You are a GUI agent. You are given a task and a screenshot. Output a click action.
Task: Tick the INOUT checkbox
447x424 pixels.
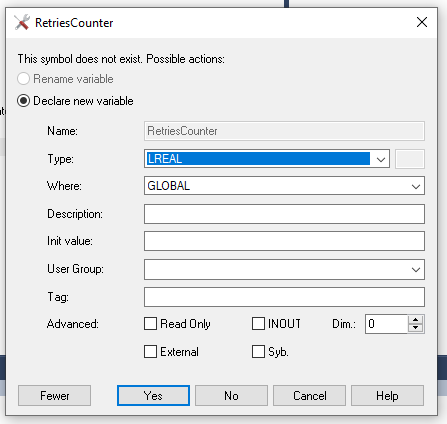tap(258, 324)
